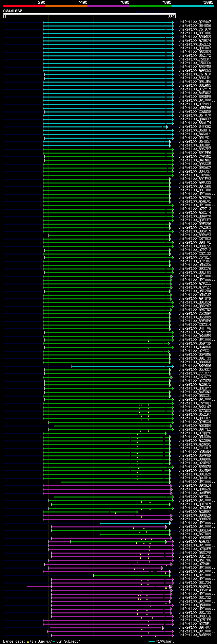
Task: Open hit UniRef100_B9N6K9
Action: (195, 37)
